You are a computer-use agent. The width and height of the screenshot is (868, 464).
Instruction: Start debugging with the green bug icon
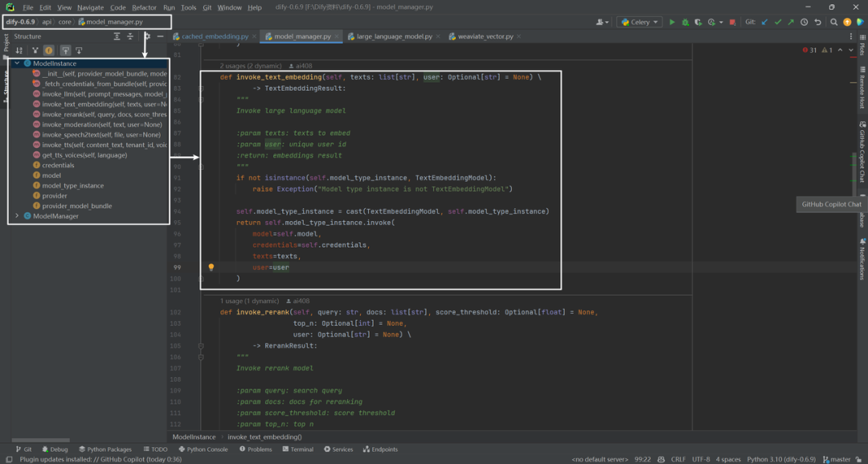pyautogui.click(x=686, y=23)
